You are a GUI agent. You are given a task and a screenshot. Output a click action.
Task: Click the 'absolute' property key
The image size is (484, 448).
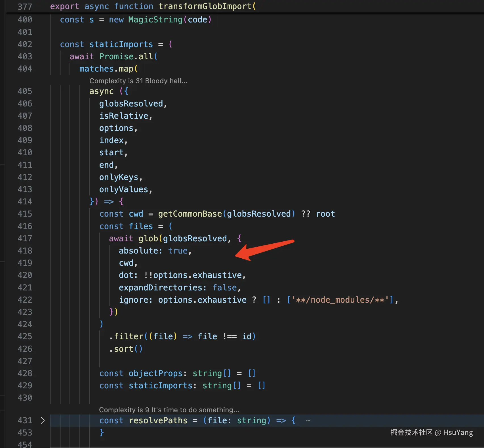tap(138, 251)
